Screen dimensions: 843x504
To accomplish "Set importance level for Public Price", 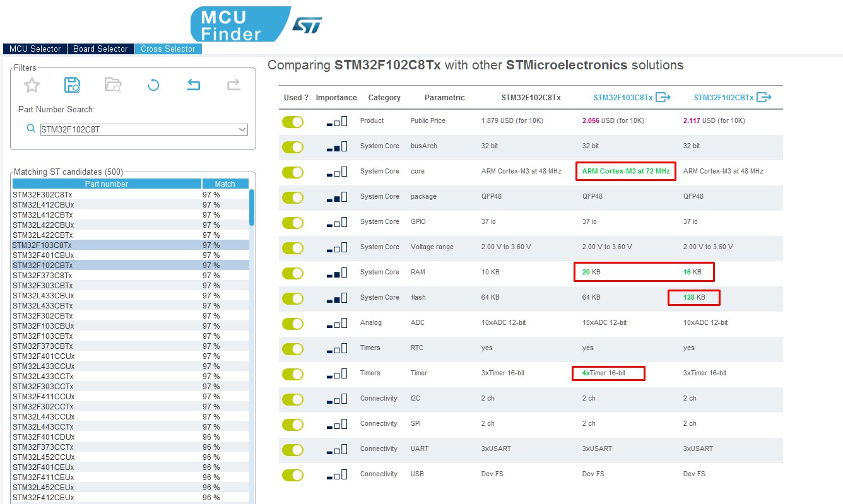I will click(x=337, y=121).
